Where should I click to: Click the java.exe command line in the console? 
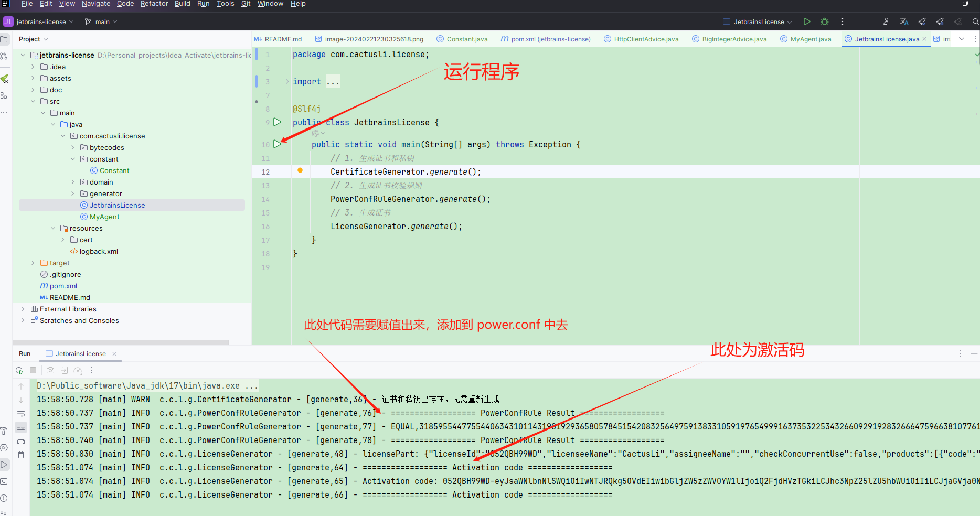147,385
